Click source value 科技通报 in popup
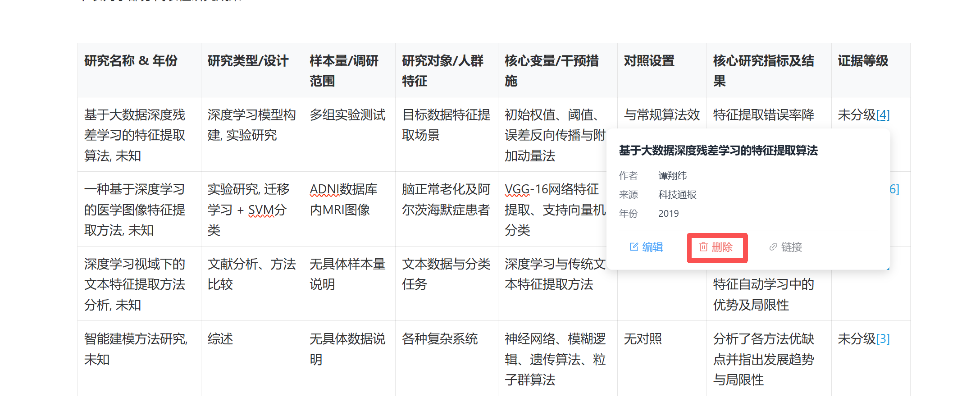Image resolution: width=980 pixels, height=416 pixels. tap(677, 195)
